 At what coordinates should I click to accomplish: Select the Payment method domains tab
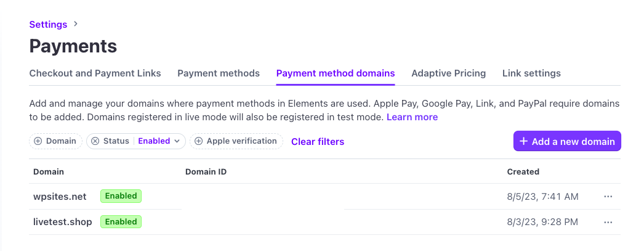[336, 73]
